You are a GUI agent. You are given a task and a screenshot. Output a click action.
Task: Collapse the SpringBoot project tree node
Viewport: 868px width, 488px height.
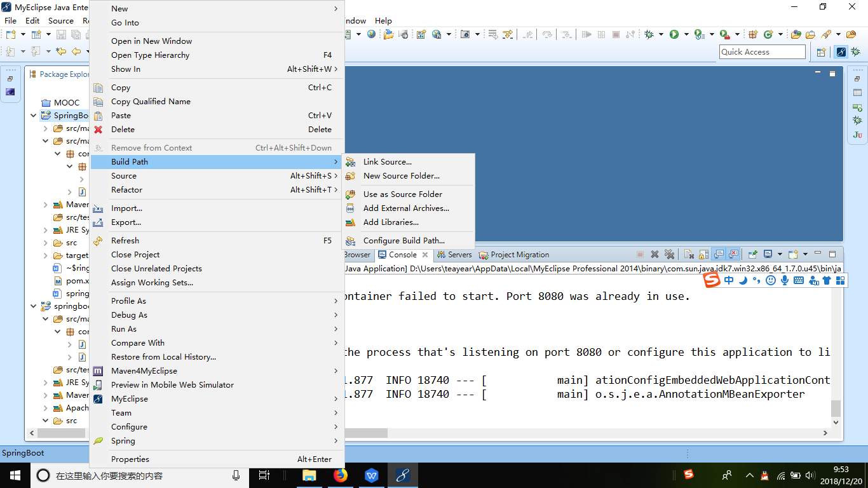tap(34, 116)
